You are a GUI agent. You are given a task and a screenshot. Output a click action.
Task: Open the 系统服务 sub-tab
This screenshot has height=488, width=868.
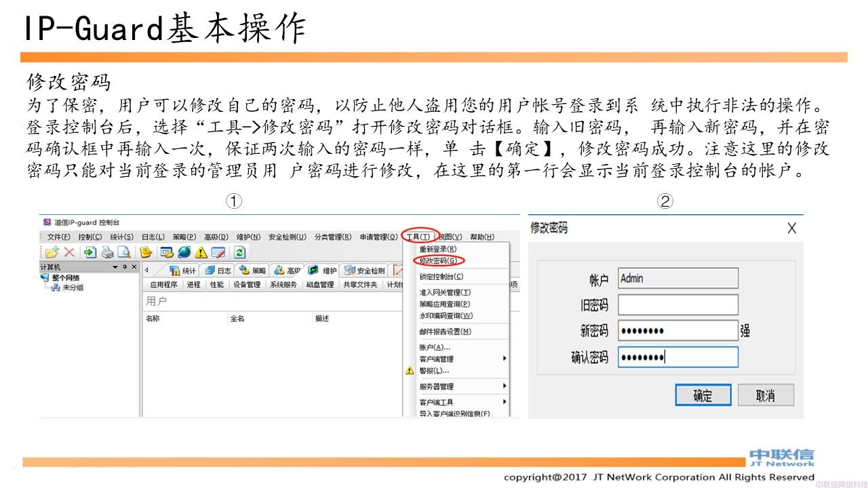click(283, 285)
